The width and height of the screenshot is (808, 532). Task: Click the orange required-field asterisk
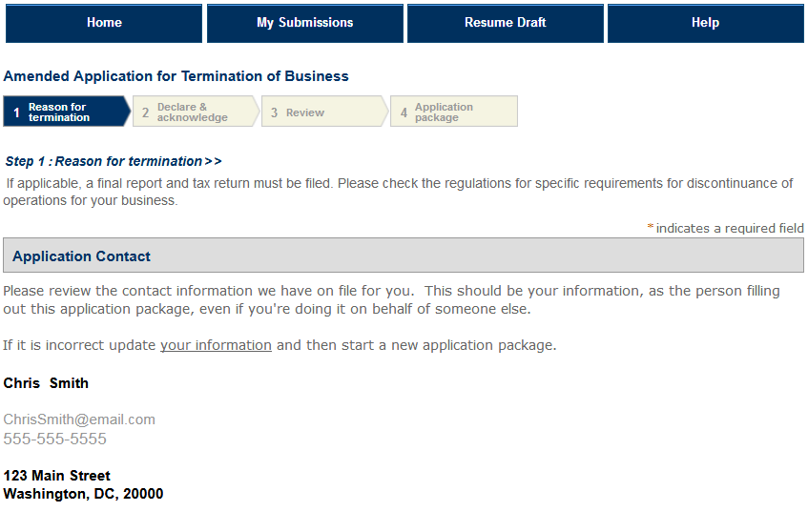[x=651, y=227]
